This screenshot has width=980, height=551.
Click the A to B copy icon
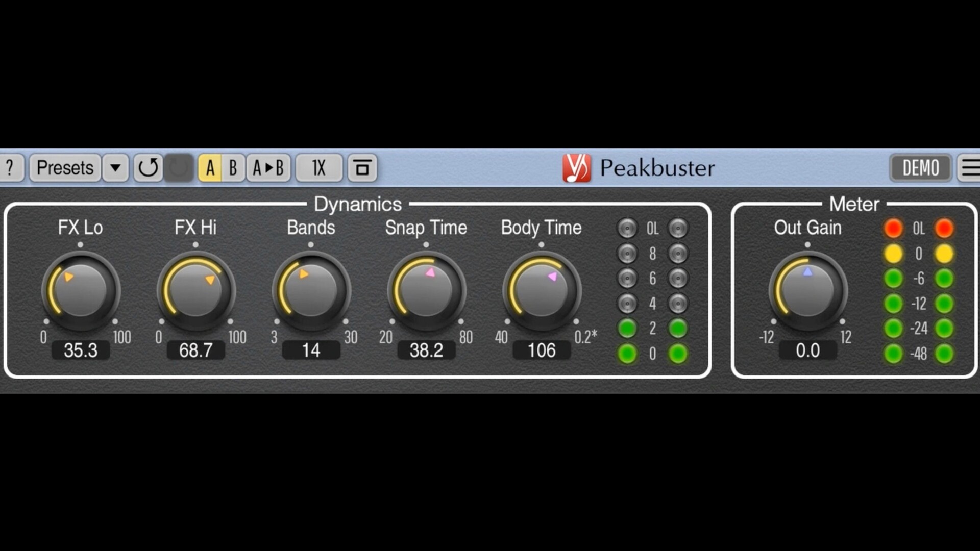(x=268, y=167)
